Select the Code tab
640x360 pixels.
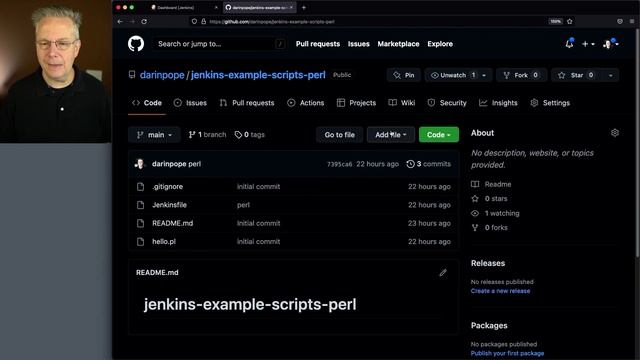[147, 103]
